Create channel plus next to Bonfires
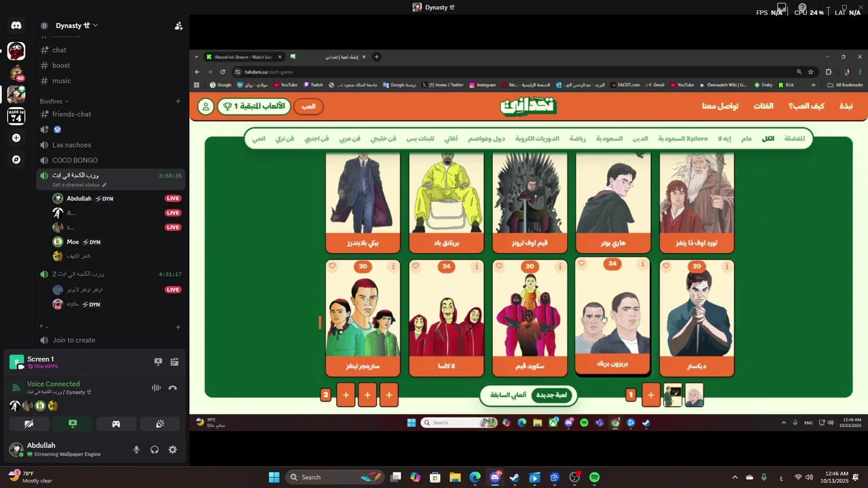Viewport: 868px width, 488px height. (178, 101)
